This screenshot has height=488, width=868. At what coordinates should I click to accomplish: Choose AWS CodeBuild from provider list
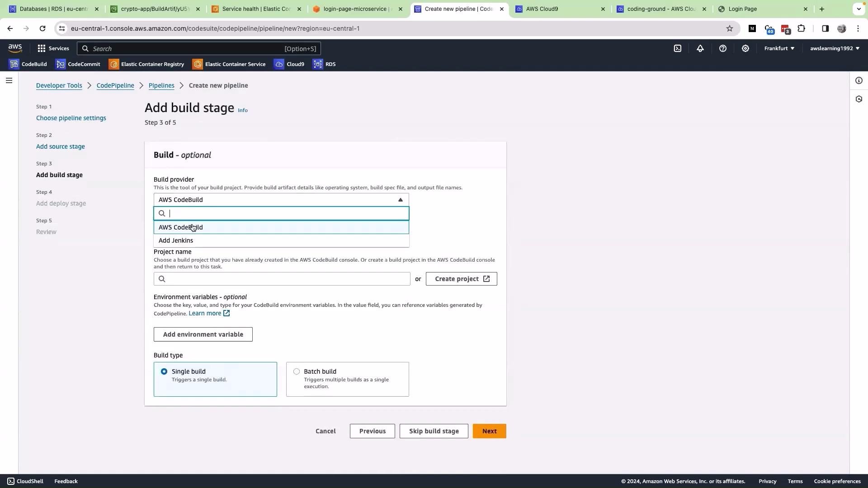point(281,227)
